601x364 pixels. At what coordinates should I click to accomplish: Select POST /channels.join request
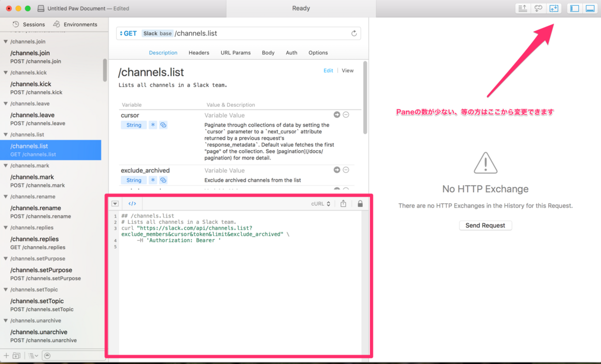(x=50, y=57)
